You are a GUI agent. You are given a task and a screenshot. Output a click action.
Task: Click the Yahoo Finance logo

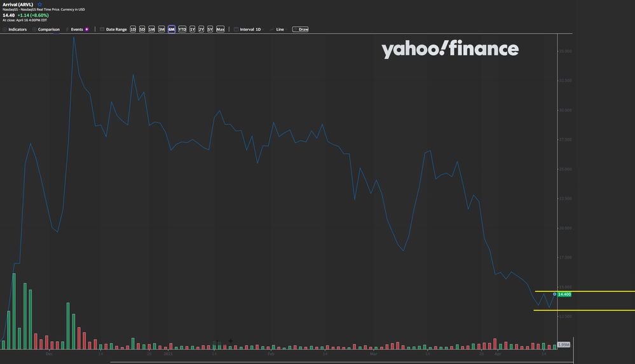click(x=450, y=50)
